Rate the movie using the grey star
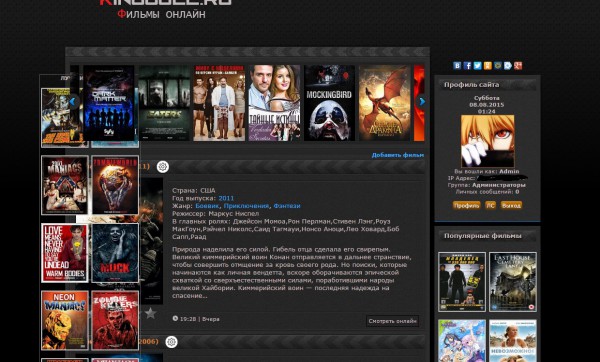Screen dimensions: 600x362 coord(150,313)
